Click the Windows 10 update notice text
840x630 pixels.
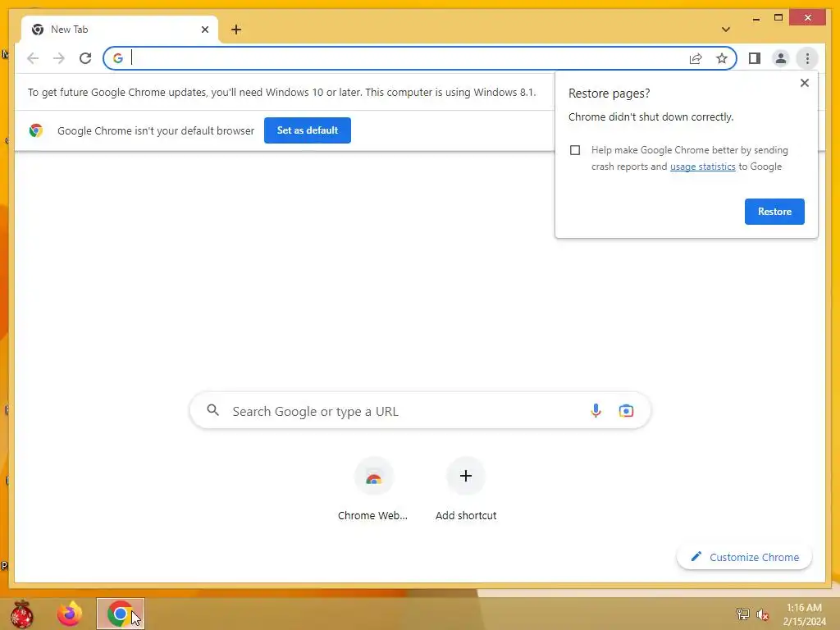point(282,92)
